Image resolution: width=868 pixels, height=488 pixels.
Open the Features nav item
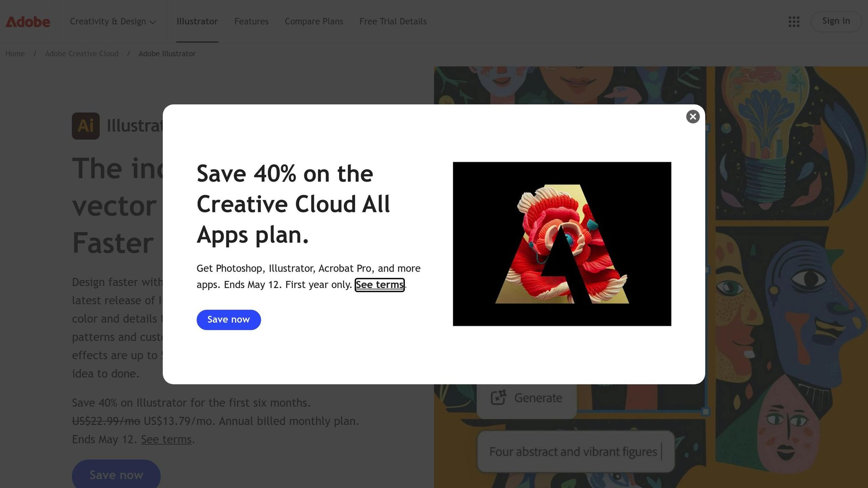251,22
